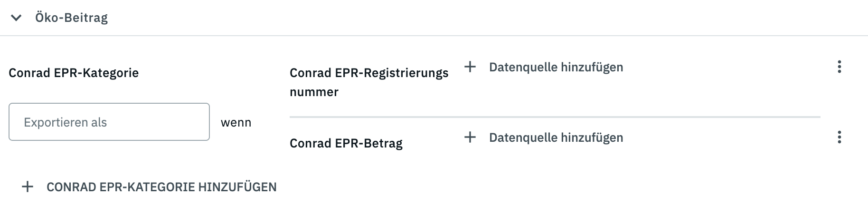868x216 pixels.
Task: Click the word Öko in the header
Action: [46, 18]
